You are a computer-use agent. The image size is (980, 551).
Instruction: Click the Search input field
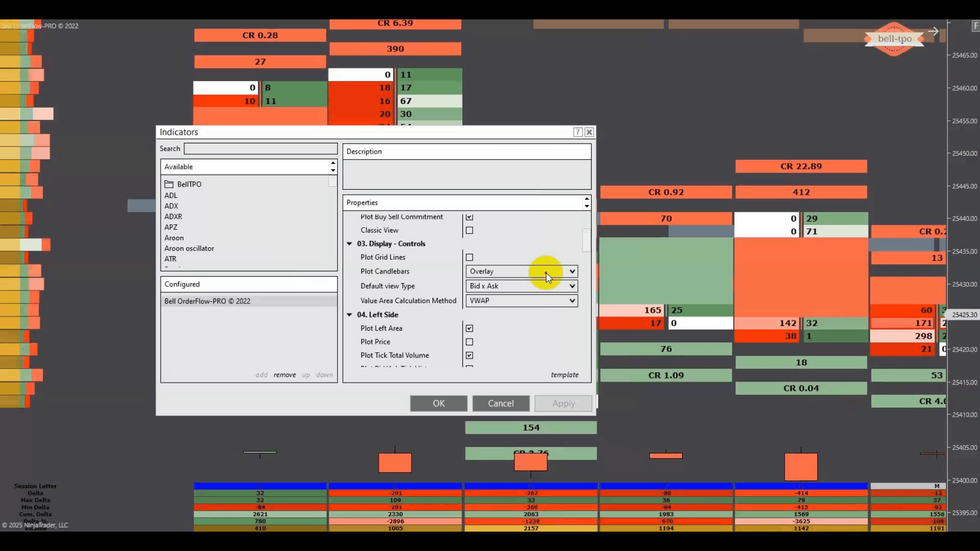260,148
